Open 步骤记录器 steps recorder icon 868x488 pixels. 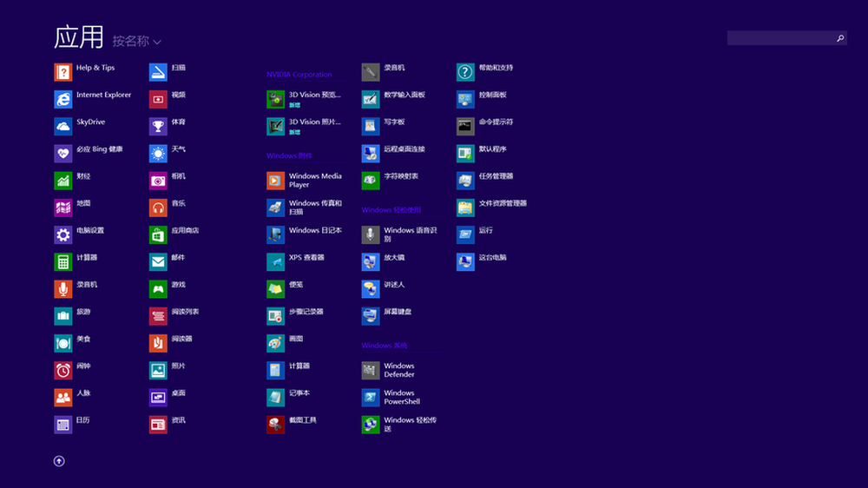coord(276,316)
